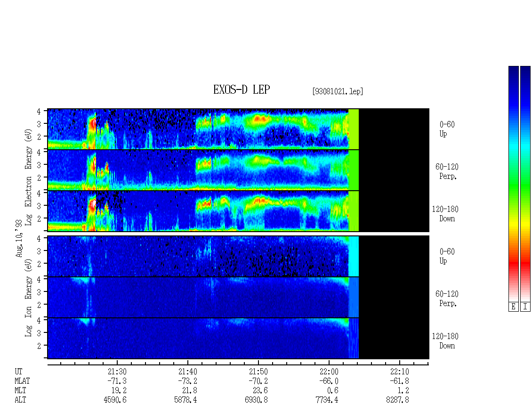Click the ion 60-120 Perp. pitch-angle label

pos(447,299)
